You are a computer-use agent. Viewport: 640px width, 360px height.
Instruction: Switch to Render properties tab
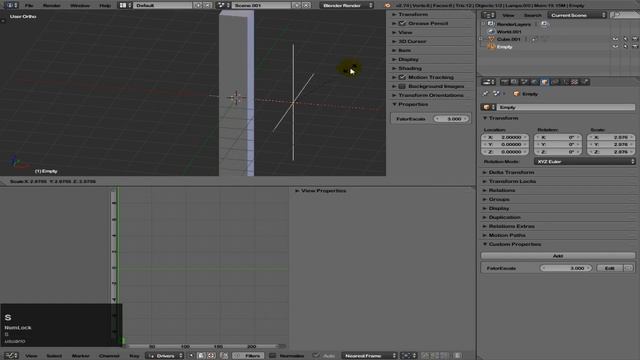(504, 82)
